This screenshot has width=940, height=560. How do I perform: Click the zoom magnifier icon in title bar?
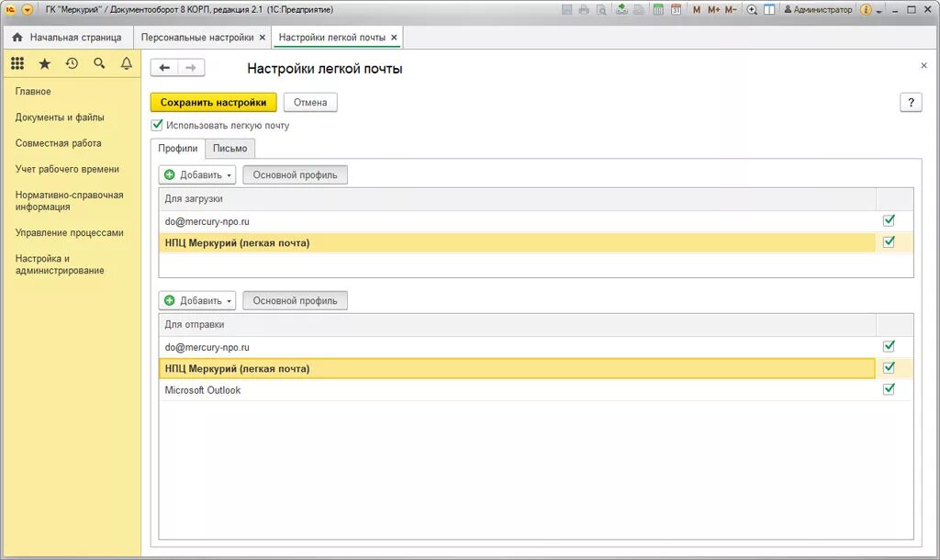[752, 9]
